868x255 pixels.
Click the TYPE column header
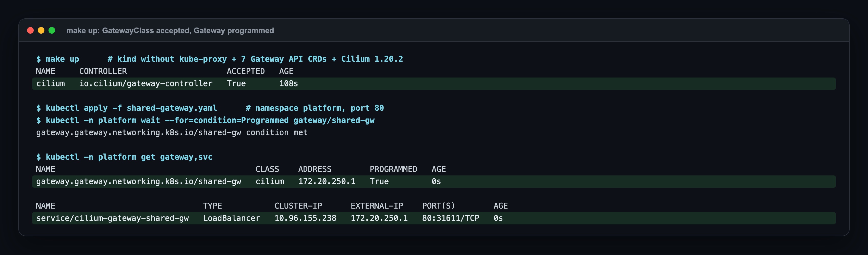pyautogui.click(x=212, y=206)
